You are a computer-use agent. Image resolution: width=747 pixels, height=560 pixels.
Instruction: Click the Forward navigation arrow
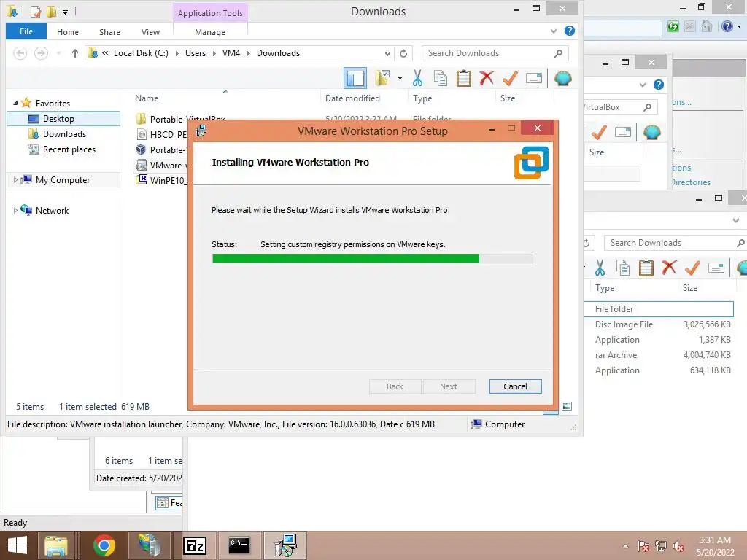pos(42,53)
